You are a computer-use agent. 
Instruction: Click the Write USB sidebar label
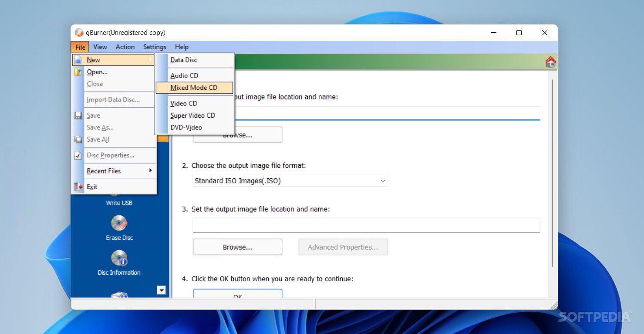pos(119,203)
